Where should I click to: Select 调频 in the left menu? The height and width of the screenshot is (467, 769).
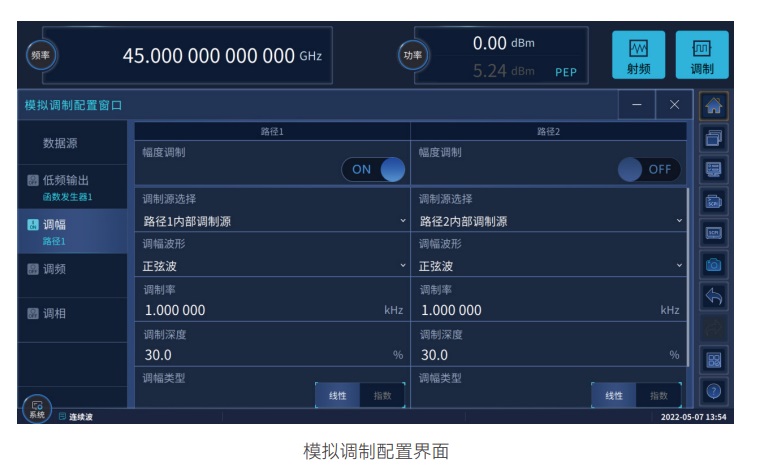(x=72, y=269)
